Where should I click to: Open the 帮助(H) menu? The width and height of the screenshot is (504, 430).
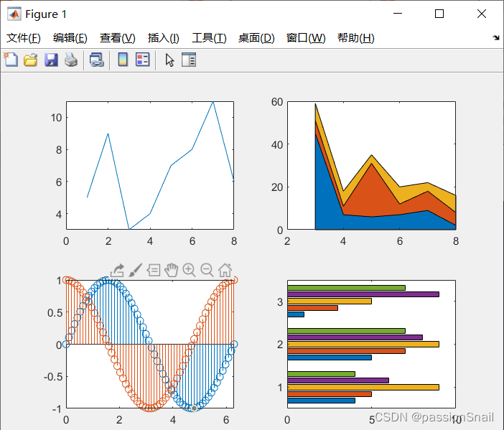point(356,38)
